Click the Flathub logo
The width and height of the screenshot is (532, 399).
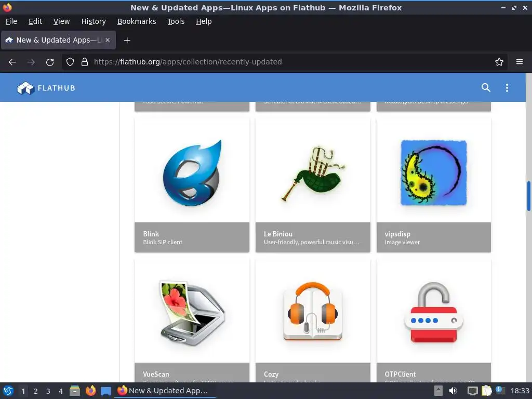tap(46, 88)
